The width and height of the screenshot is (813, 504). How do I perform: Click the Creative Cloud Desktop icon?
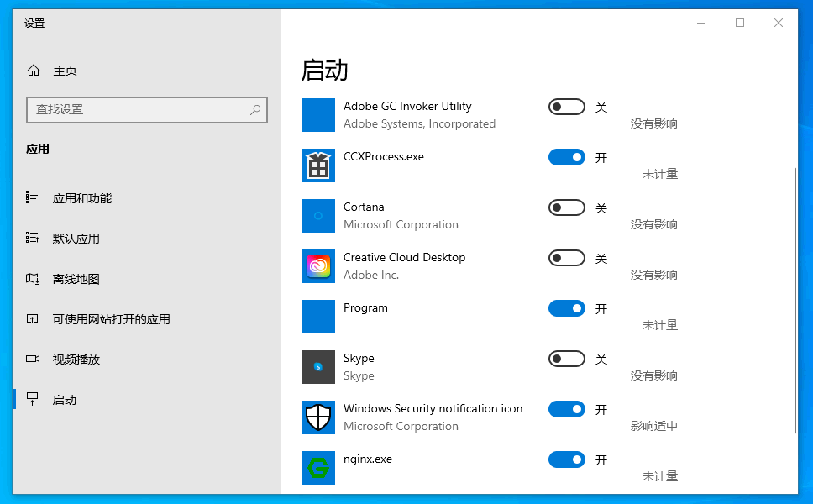coord(317,266)
